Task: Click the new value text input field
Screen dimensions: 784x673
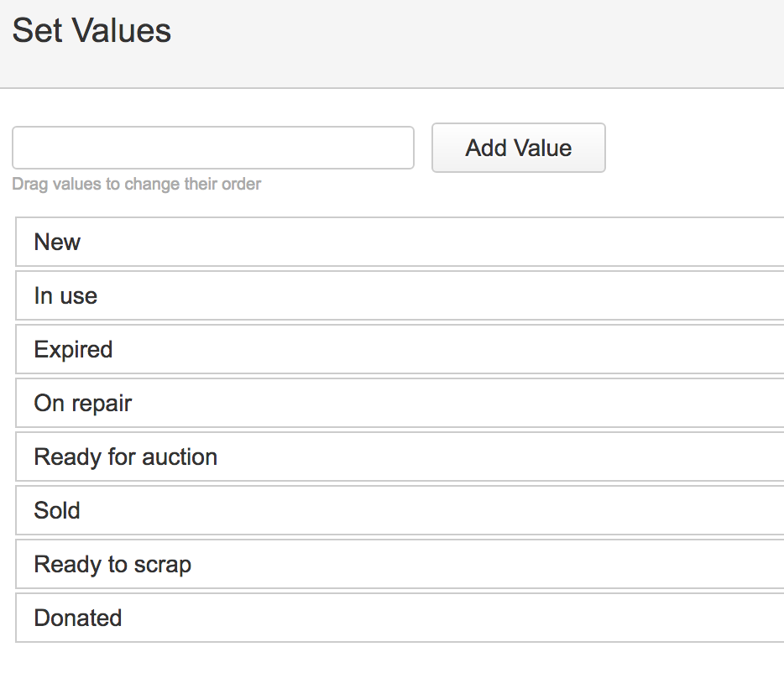Action: coord(213,148)
